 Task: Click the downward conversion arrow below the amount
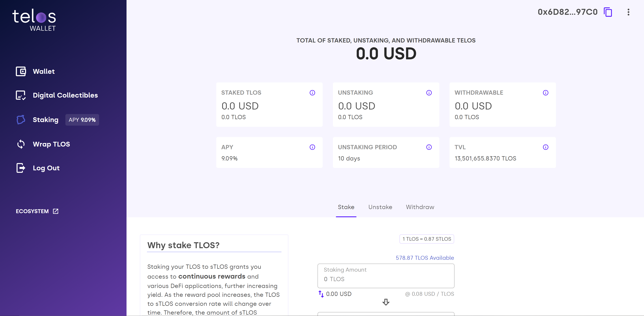point(386,302)
